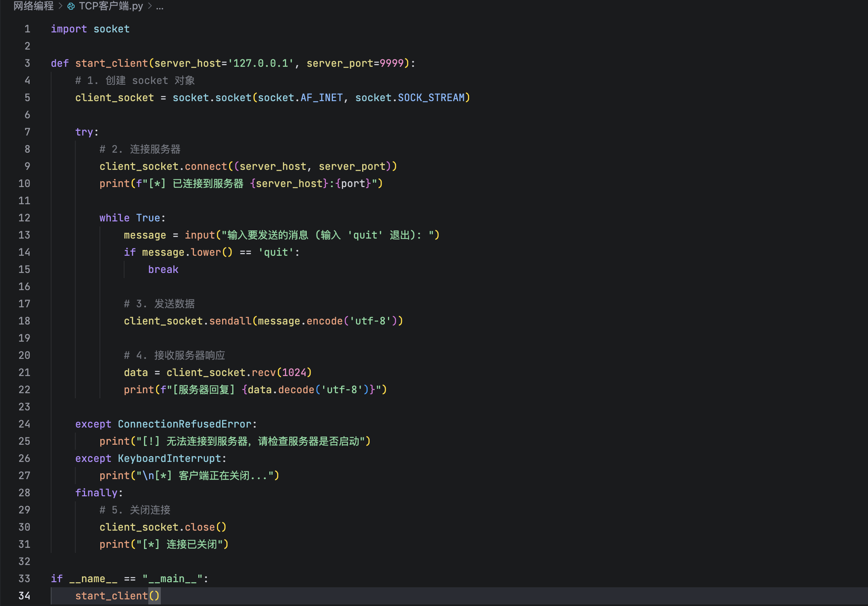Viewport: 868px width, 606px height.
Task: Click the '127.0.0.1' string on line 3
Action: pos(261,63)
